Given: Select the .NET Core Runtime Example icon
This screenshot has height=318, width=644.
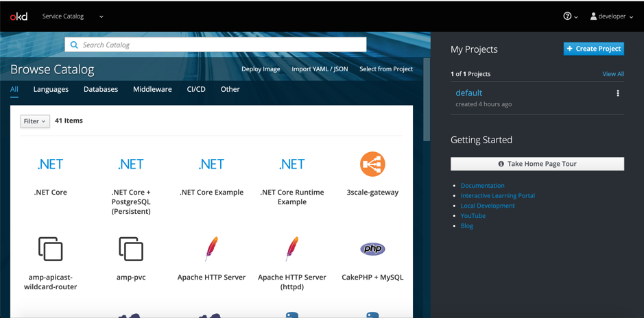Looking at the screenshot, I should click(x=292, y=164).
